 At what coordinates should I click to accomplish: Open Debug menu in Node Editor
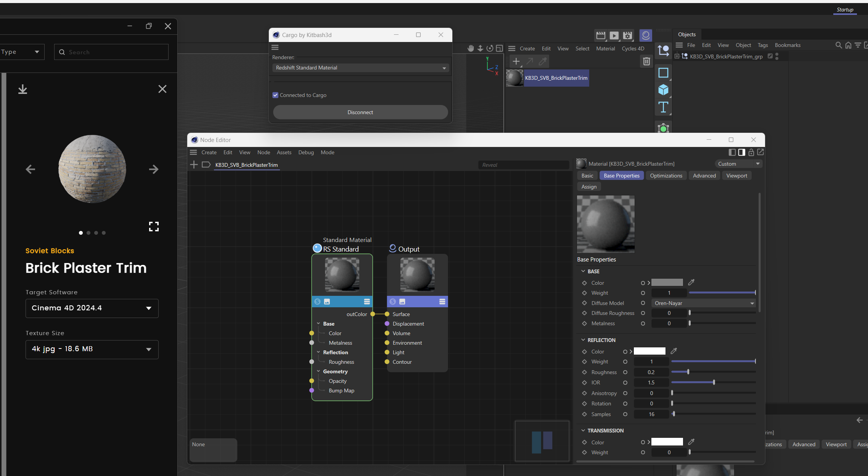(306, 152)
